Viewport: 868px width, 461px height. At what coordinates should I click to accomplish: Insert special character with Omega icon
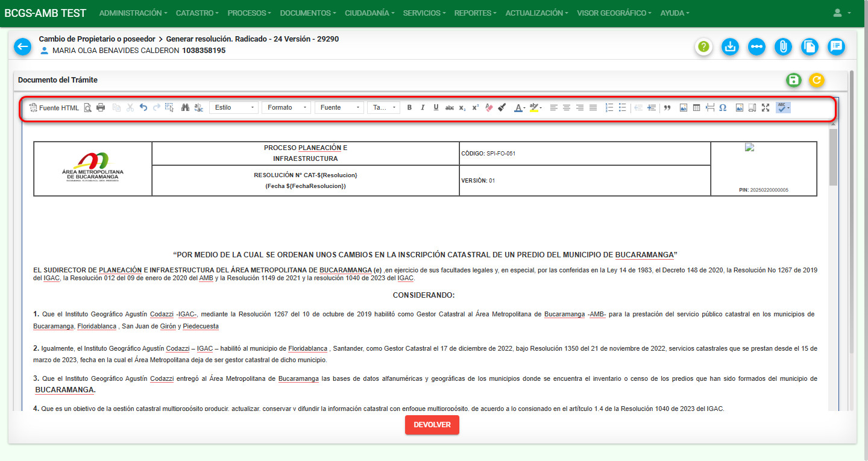click(723, 108)
